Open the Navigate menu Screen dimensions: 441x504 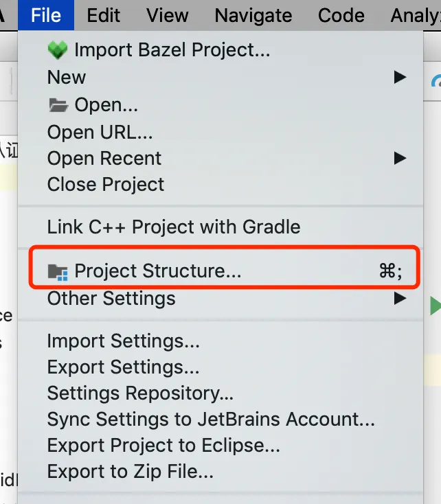(253, 15)
